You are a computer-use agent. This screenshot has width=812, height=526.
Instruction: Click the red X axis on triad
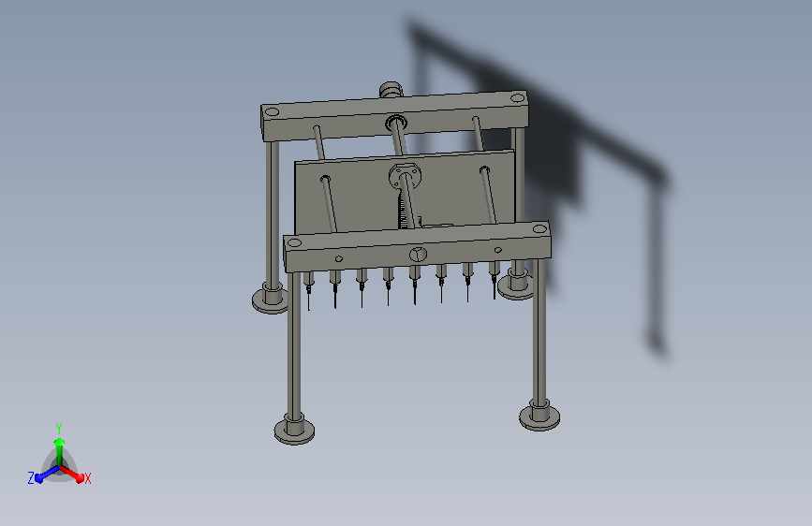[x=72, y=474]
